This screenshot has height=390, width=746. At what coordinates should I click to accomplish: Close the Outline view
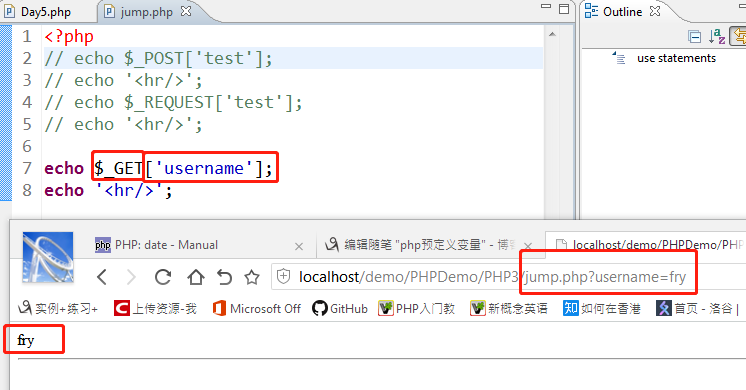pyautogui.click(x=655, y=11)
